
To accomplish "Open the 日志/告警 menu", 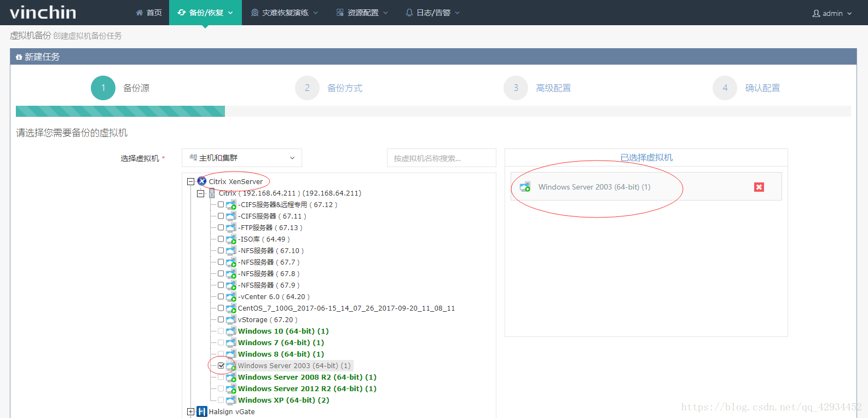I will [432, 13].
